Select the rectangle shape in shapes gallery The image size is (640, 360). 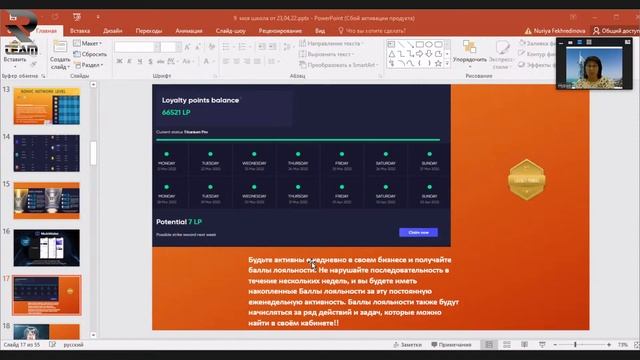pyautogui.click(x=419, y=44)
